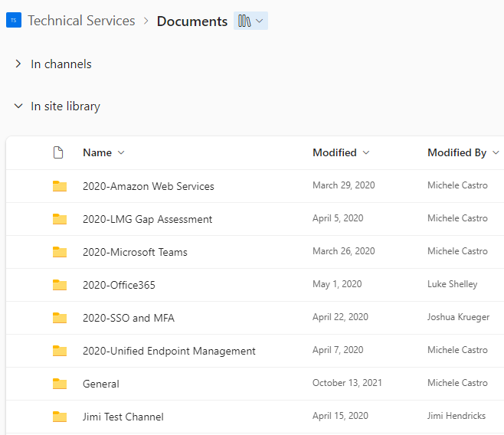Click the May 1, 2020 modified date
Viewport: 504px width, 435px height.
click(337, 284)
